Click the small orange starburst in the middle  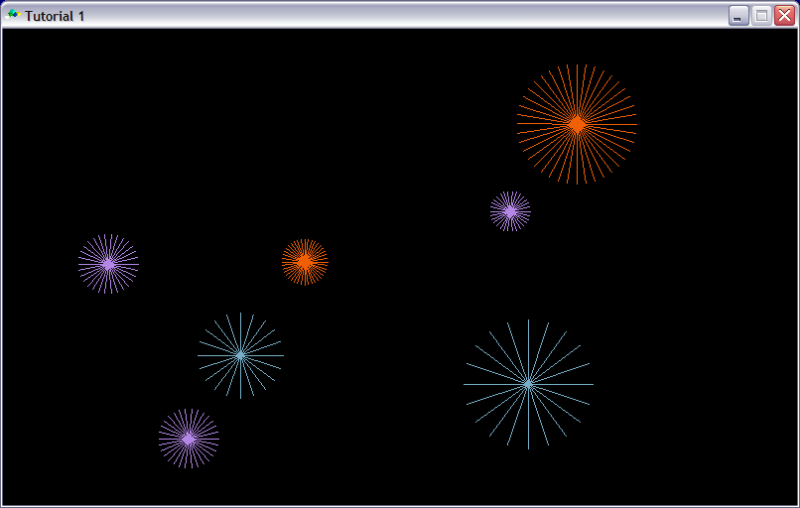[x=305, y=262]
